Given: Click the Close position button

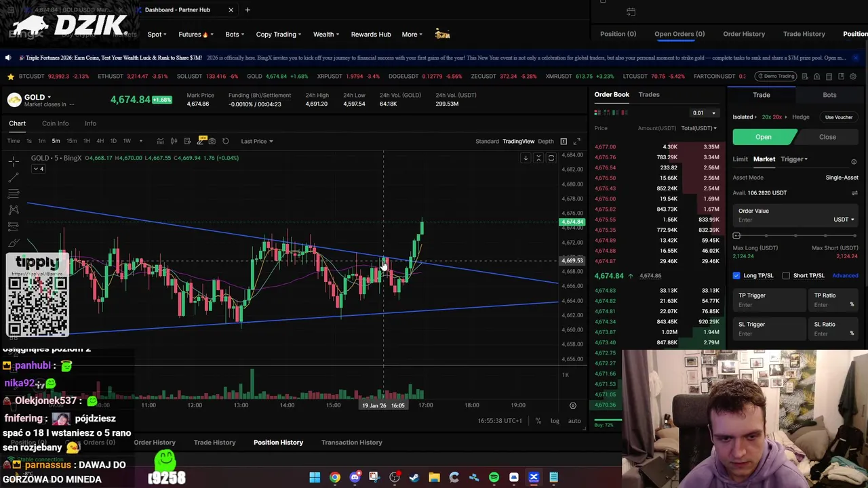Looking at the screenshot, I should pos(827,137).
